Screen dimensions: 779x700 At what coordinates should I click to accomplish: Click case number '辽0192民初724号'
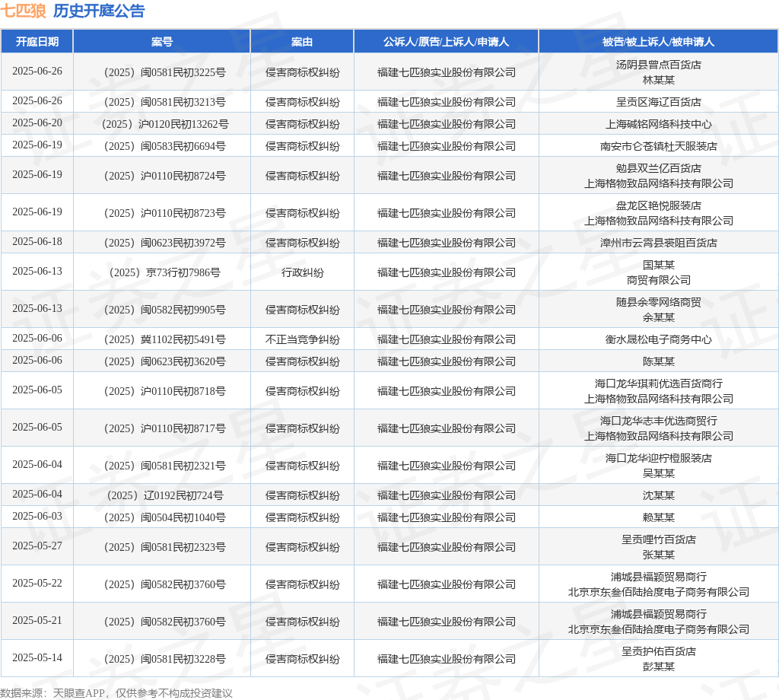[183, 496]
